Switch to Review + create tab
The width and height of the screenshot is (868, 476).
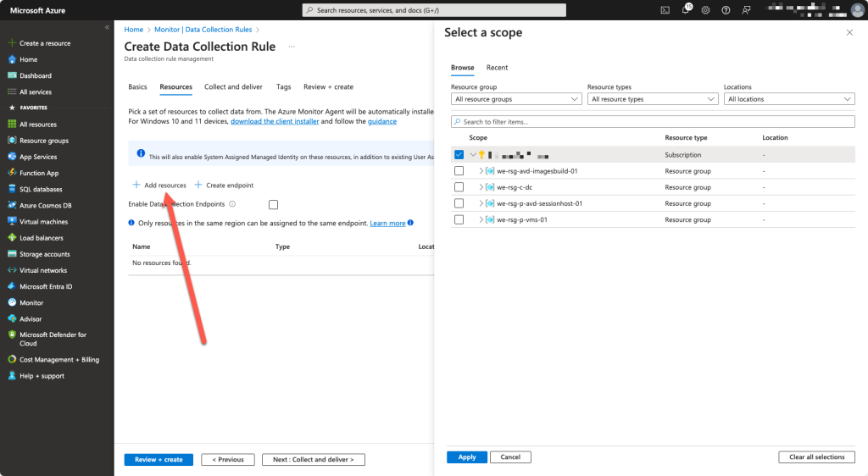pos(328,86)
